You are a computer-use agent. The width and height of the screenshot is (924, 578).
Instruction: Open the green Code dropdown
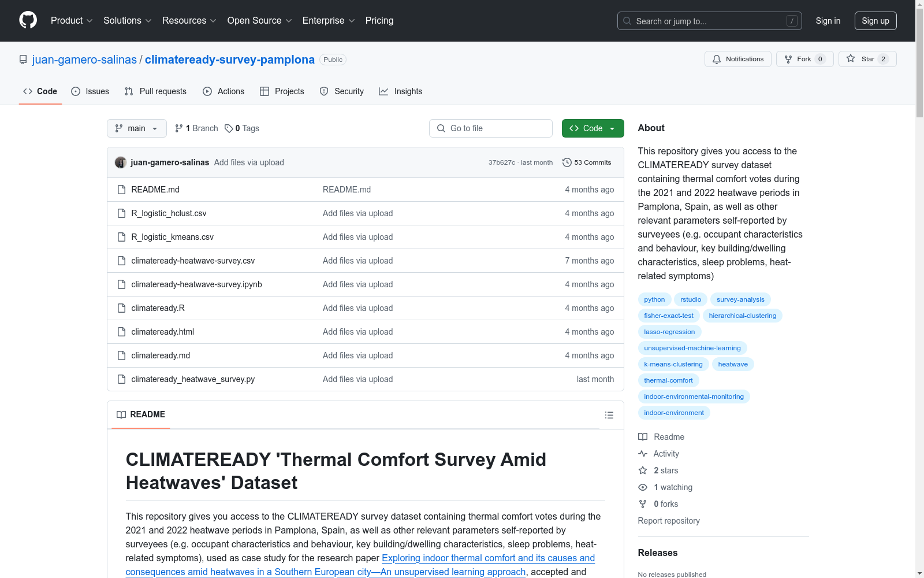(x=593, y=128)
